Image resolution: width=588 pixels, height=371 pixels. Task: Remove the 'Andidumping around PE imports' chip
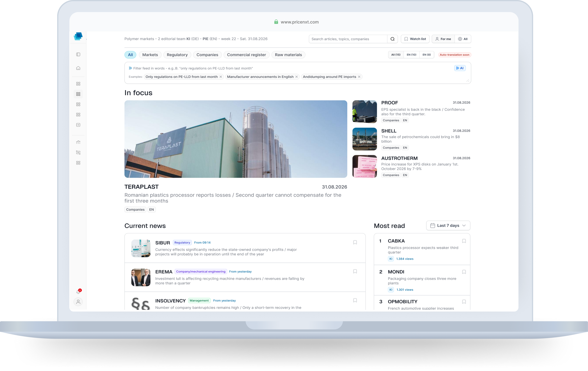tap(359, 77)
